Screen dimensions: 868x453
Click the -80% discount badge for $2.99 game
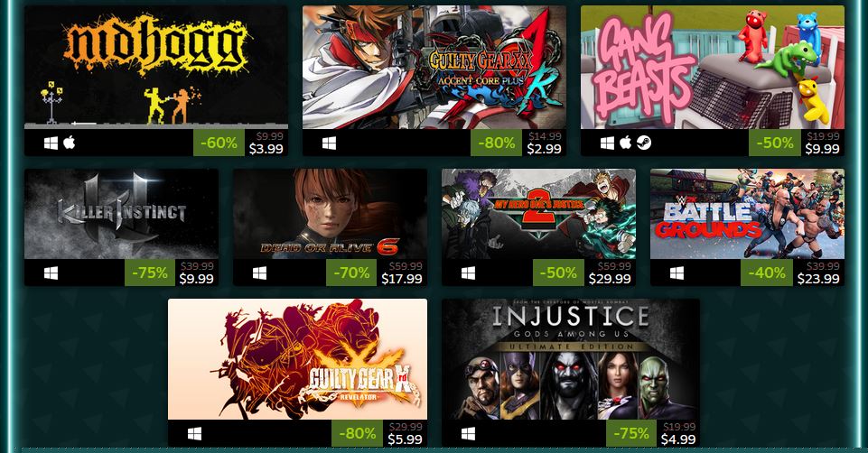tap(497, 143)
